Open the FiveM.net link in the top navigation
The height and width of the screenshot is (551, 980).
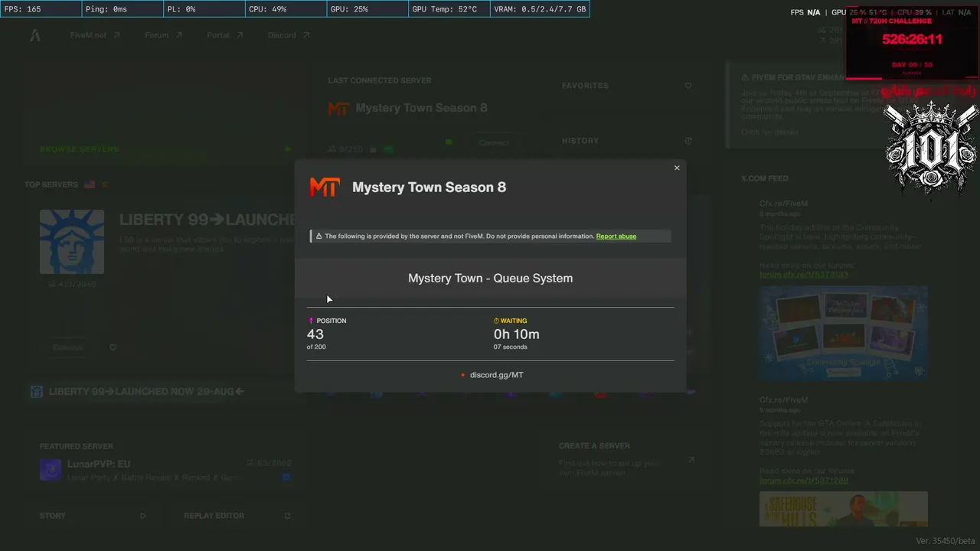(x=95, y=35)
